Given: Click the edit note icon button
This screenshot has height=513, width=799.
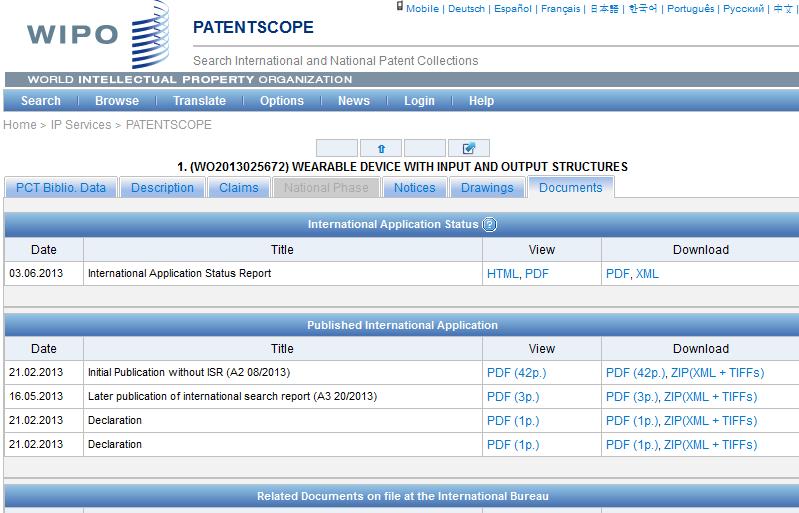Looking at the screenshot, I should [469, 148].
